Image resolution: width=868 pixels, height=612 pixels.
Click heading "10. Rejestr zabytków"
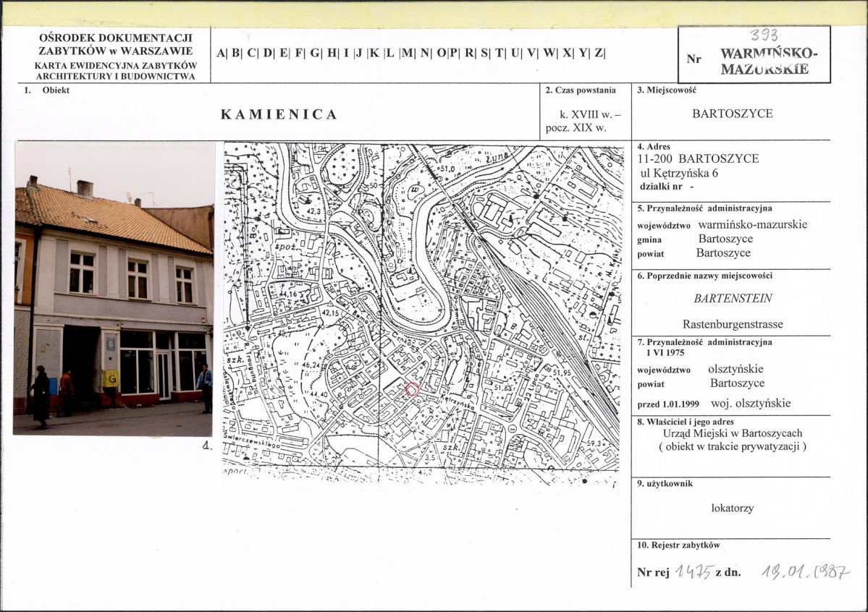tap(678, 545)
